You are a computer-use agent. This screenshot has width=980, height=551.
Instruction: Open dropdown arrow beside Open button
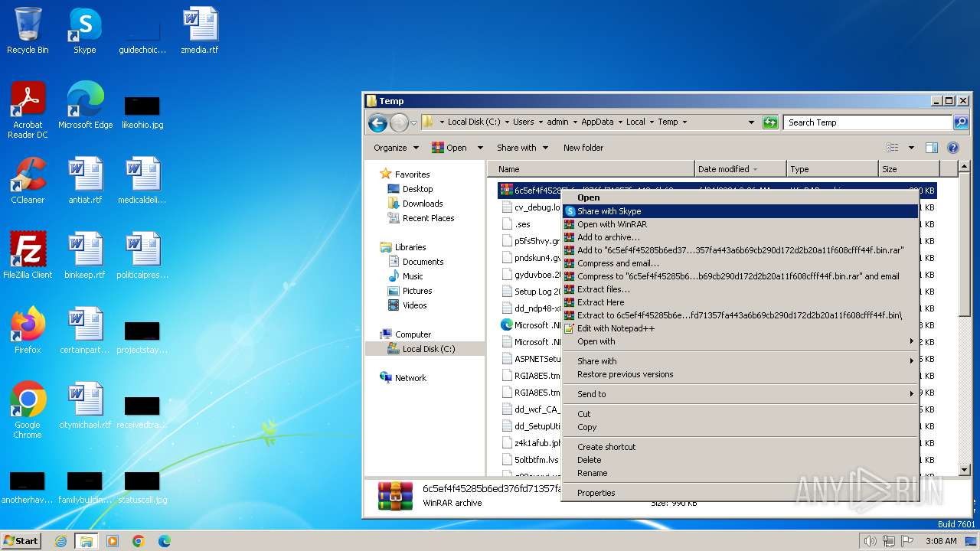click(480, 148)
